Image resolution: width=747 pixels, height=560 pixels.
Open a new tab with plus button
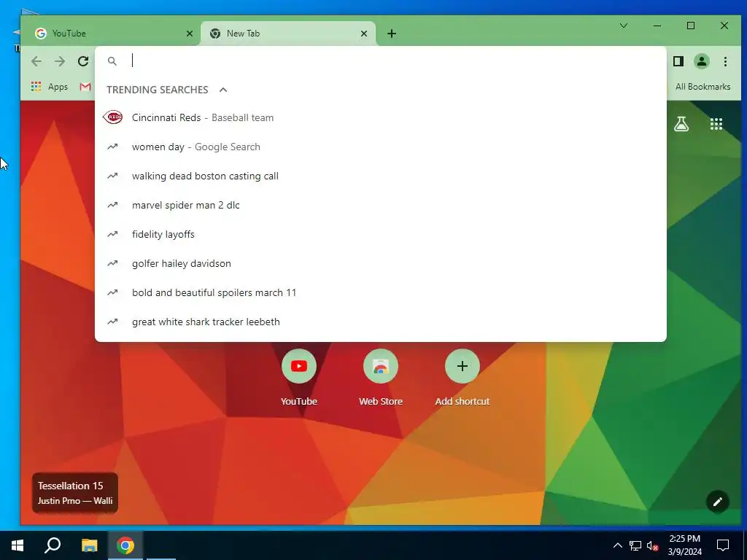point(392,34)
